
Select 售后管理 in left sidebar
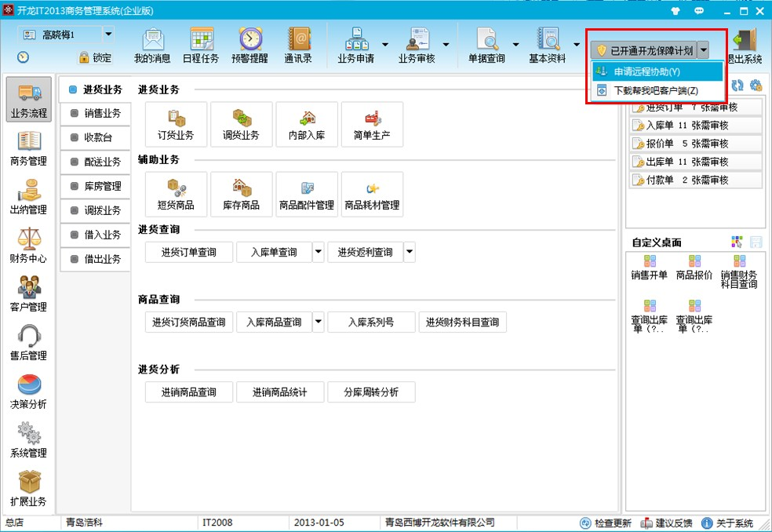click(x=29, y=344)
